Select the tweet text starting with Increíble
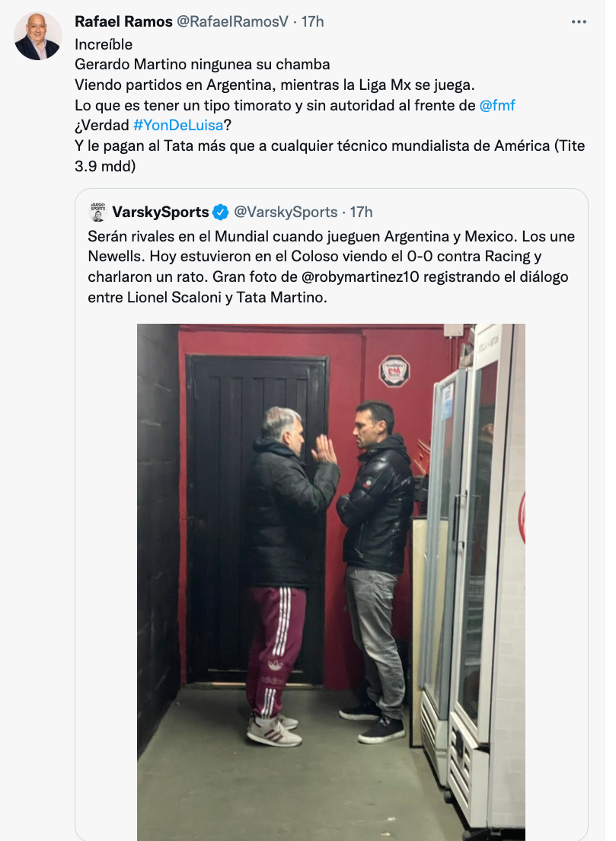 pos(330,105)
